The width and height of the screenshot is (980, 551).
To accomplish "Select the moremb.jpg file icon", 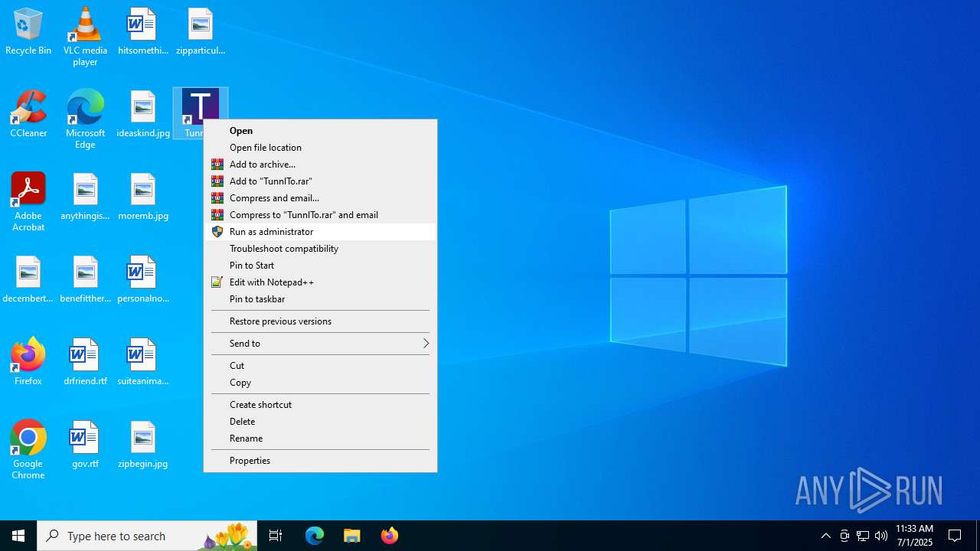I will [142, 197].
